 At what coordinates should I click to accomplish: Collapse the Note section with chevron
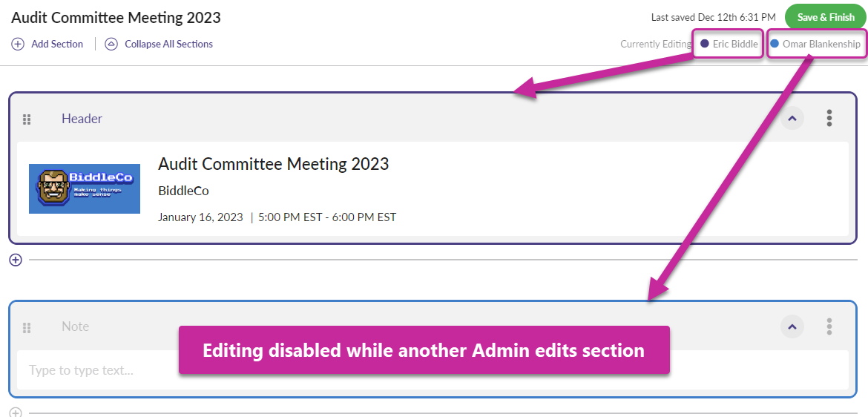[x=792, y=326]
